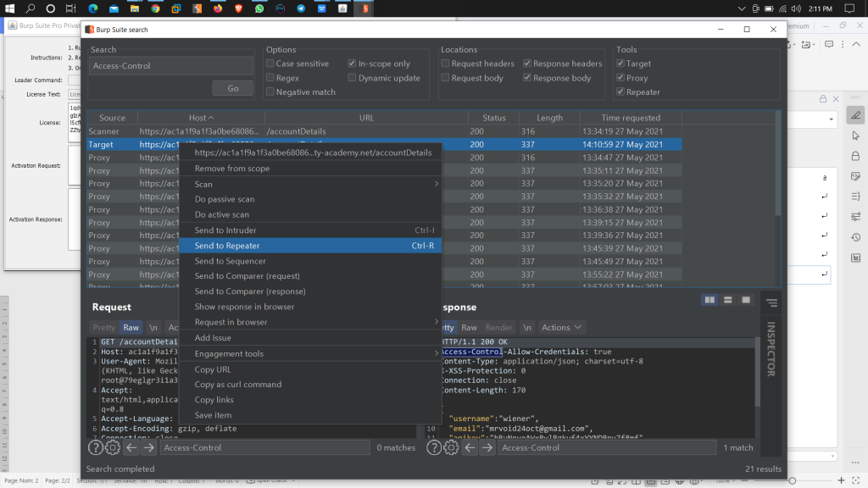Switch to side-by-side request/response layout
The image size is (868, 488).
tap(709, 300)
